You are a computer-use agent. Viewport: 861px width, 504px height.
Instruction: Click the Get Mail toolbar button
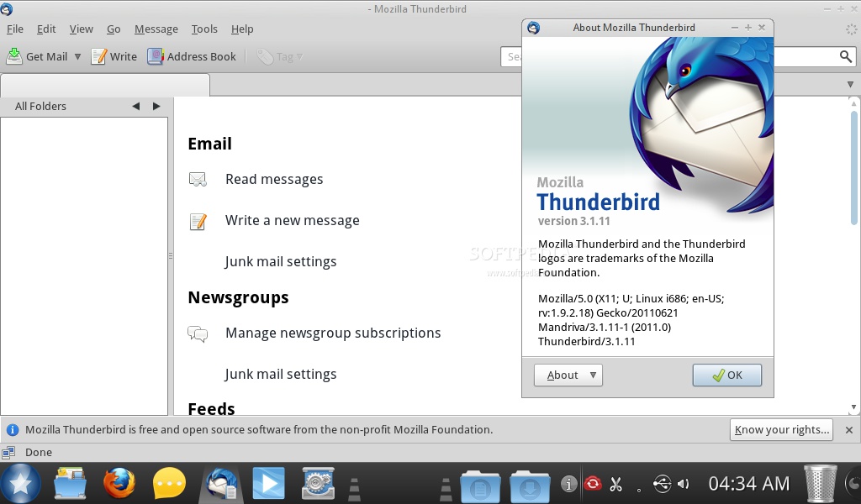coord(37,56)
